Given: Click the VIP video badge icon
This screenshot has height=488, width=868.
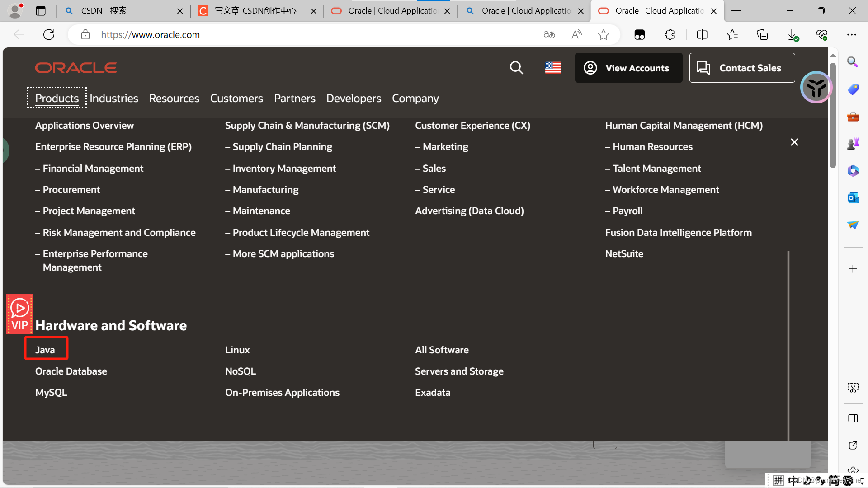Looking at the screenshot, I should point(20,314).
